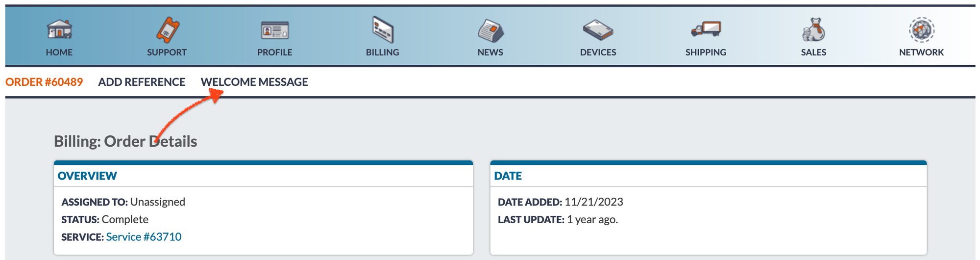Screen dimensions: 980x260
Task: Click the NETWORK text label in navigation
Action: pyautogui.click(x=921, y=52)
